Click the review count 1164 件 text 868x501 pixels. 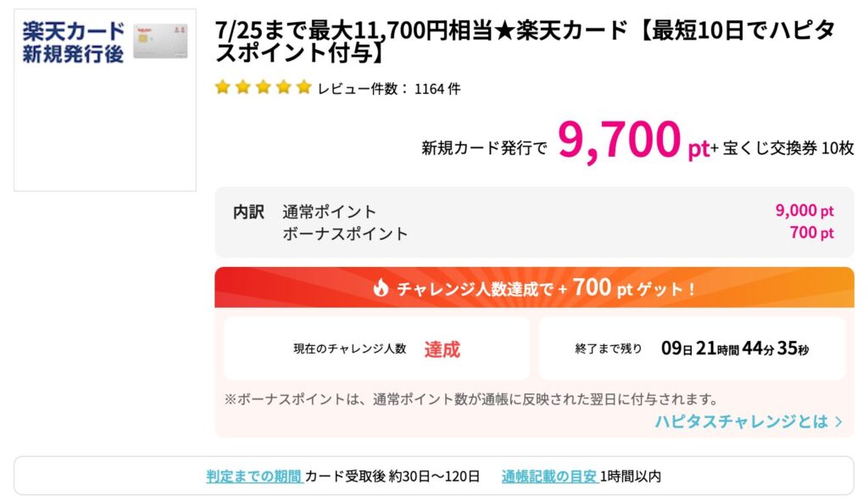(437, 88)
